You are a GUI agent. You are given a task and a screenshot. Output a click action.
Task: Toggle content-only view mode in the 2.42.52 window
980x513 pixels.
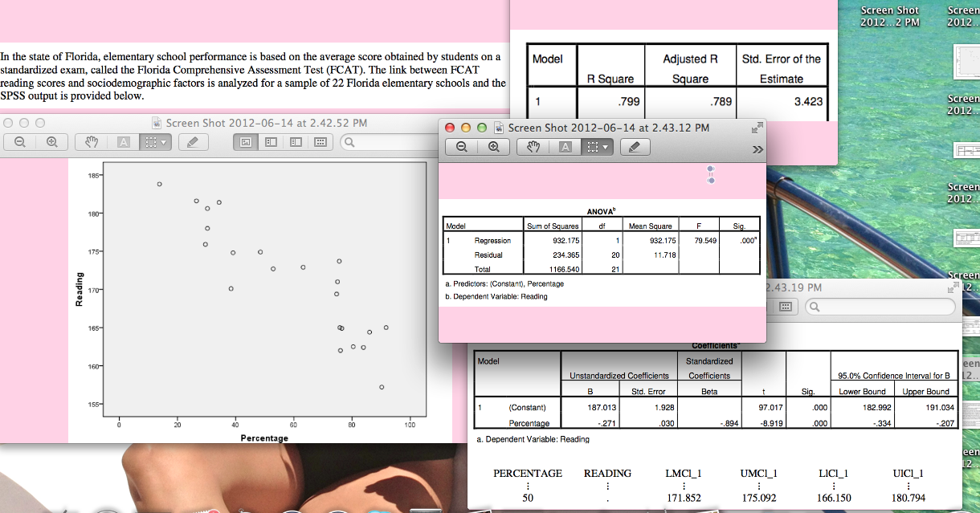click(x=245, y=140)
